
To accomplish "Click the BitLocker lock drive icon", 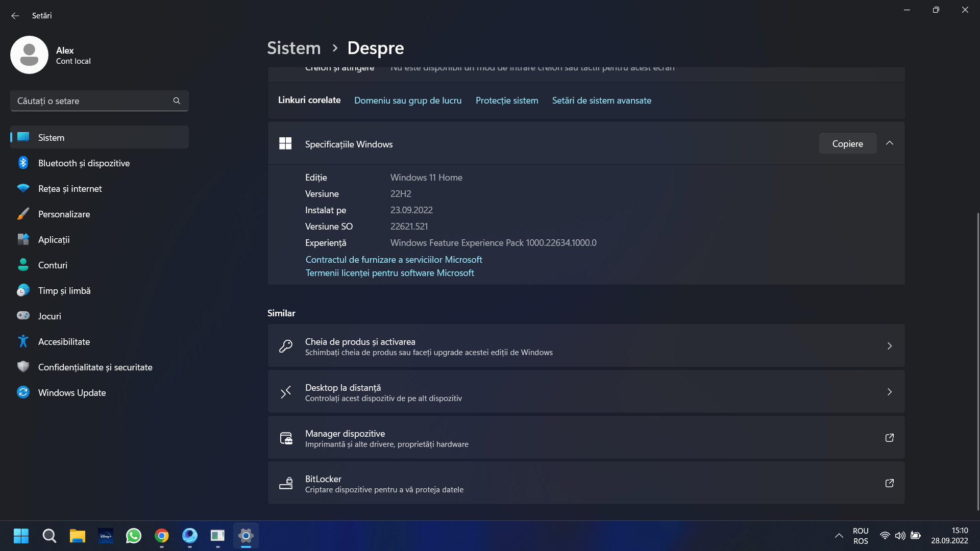I will pos(286,483).
